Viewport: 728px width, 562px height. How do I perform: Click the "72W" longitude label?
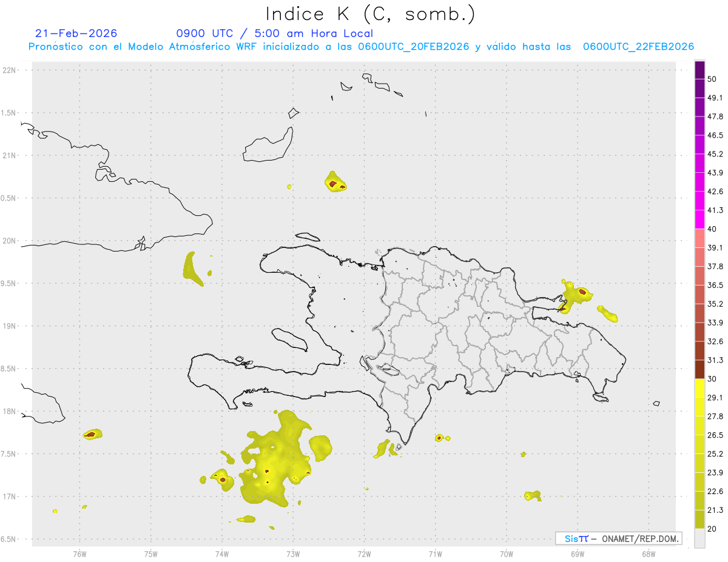(364, 554)
